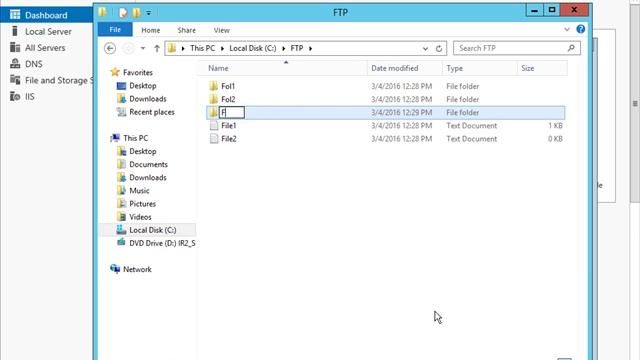Click the DNS role icon
Viewport: 640px width, 360px height.
(x=15, y=64)
